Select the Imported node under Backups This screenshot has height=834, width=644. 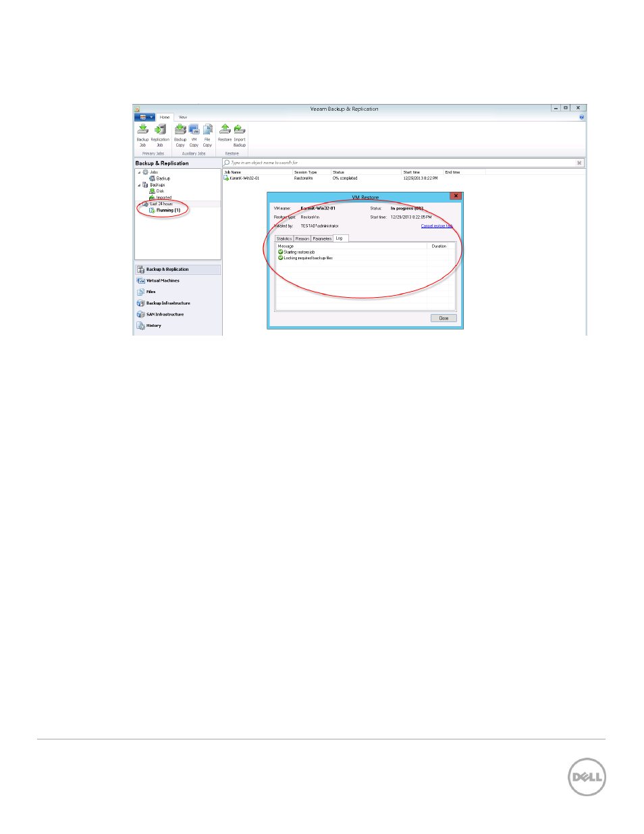coord(161,198)
